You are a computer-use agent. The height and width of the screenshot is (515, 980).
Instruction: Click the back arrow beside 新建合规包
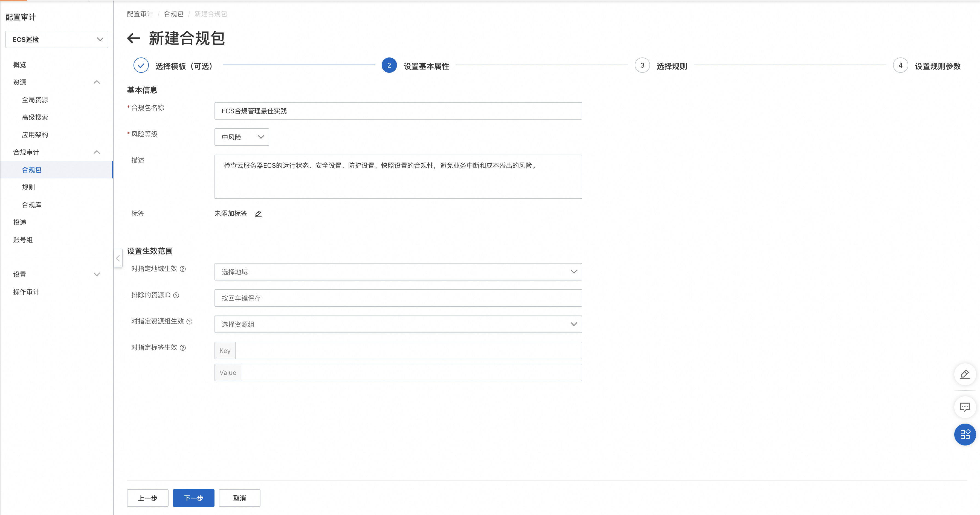click(134, 38)
